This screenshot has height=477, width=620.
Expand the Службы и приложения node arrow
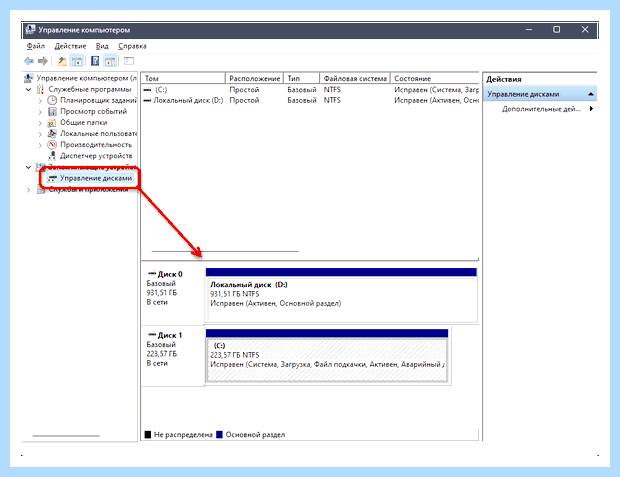(28, 190)
